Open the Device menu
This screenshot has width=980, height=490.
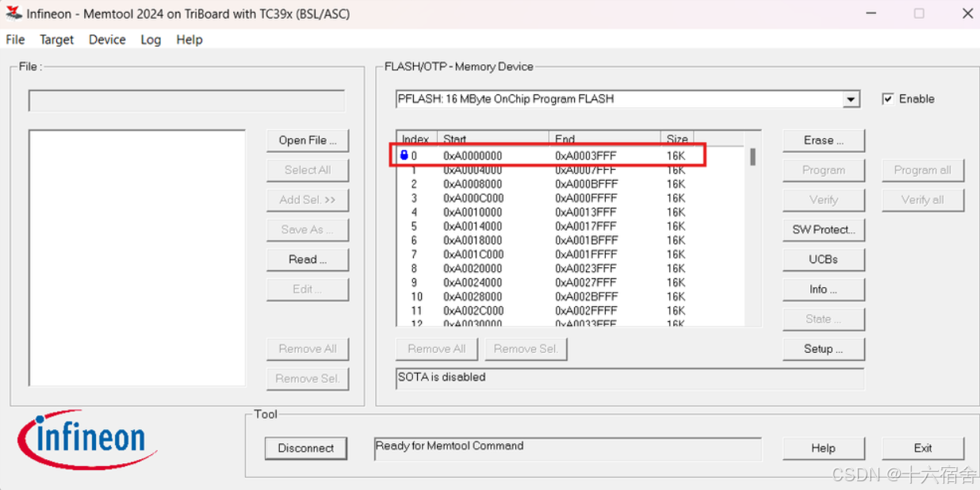107,40
